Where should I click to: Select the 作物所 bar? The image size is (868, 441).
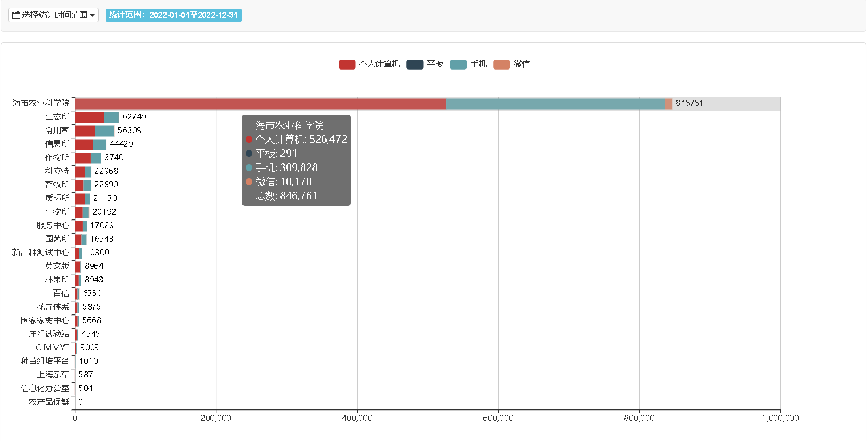[88, 158]
